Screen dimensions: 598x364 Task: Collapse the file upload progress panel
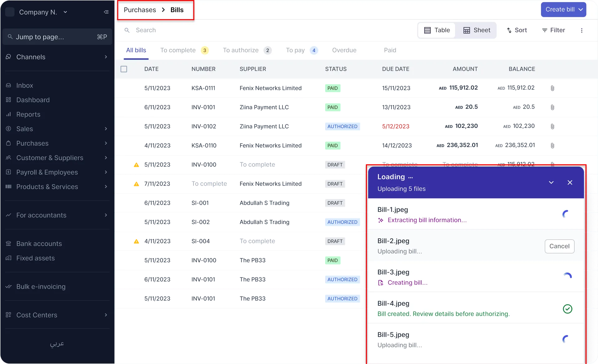coord(551,182)
